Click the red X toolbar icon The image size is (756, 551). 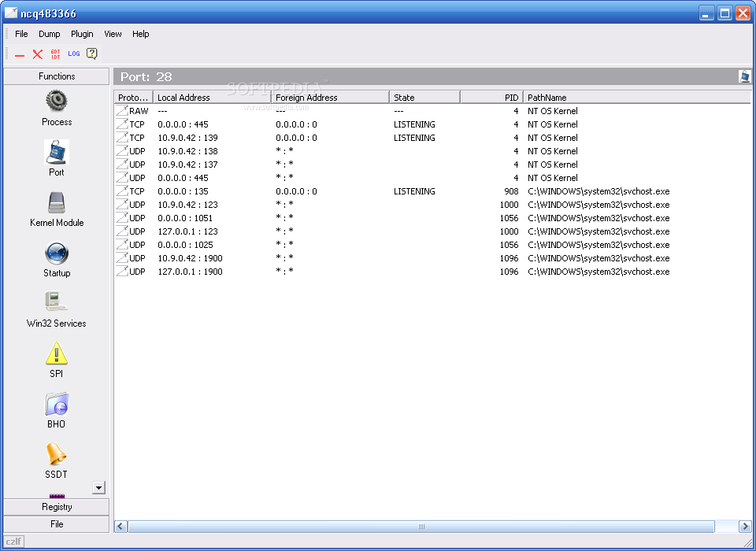point(38,54)
